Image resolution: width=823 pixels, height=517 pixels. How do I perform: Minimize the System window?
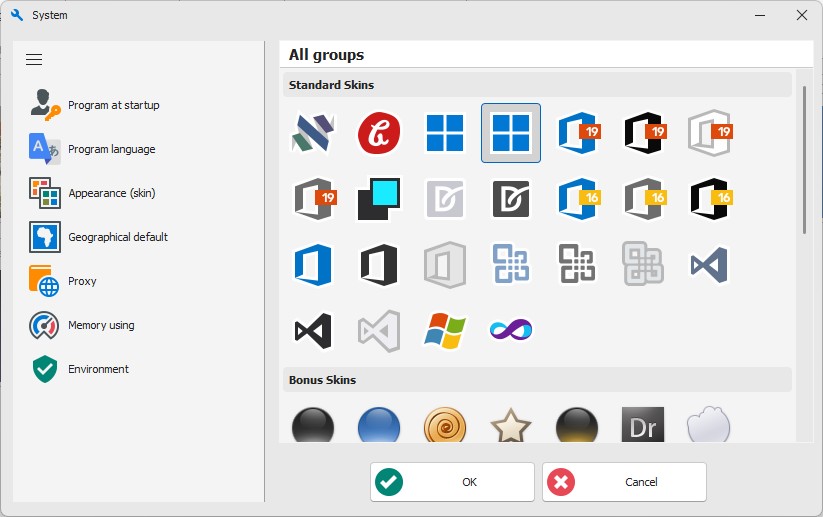pyautogui.click(x=759, y=15)
